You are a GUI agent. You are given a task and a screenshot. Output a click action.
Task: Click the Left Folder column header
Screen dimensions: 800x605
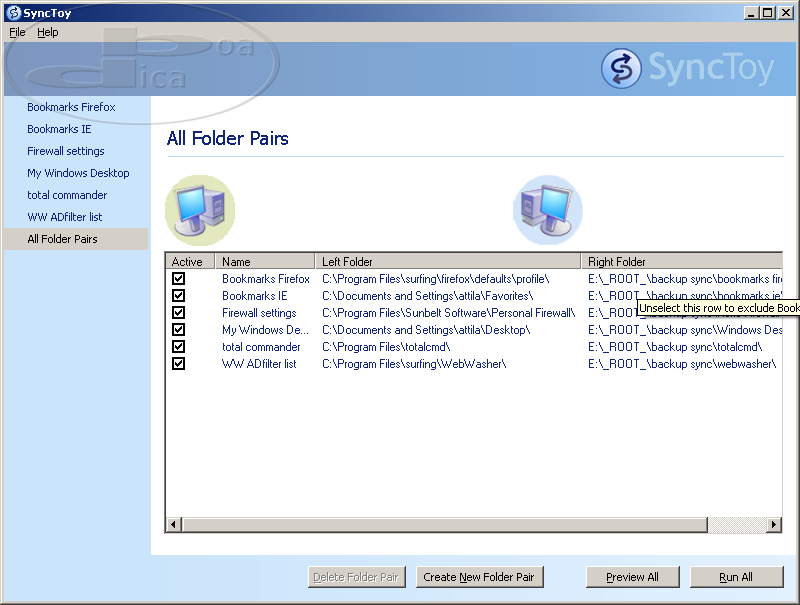447,262
